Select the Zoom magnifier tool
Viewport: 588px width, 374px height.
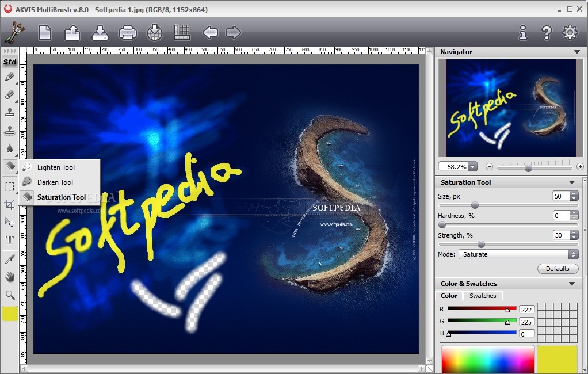(10, 295)
